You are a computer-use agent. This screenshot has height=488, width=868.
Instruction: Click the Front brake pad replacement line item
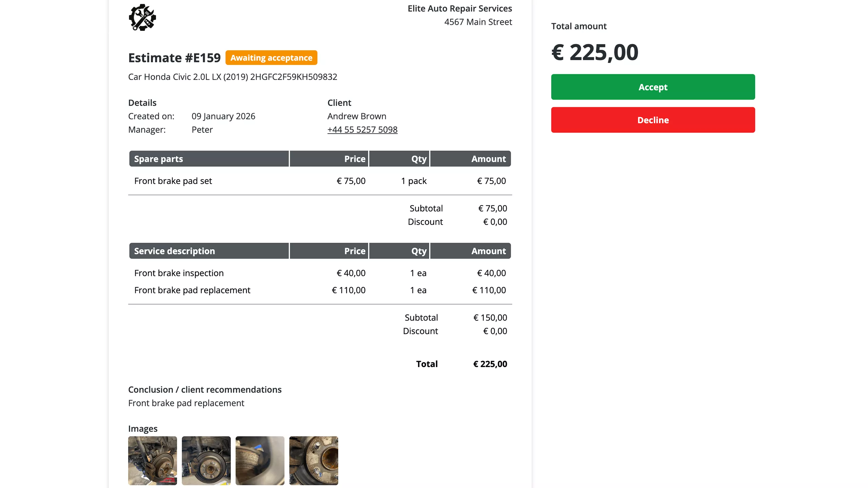(x=192, y=290)
